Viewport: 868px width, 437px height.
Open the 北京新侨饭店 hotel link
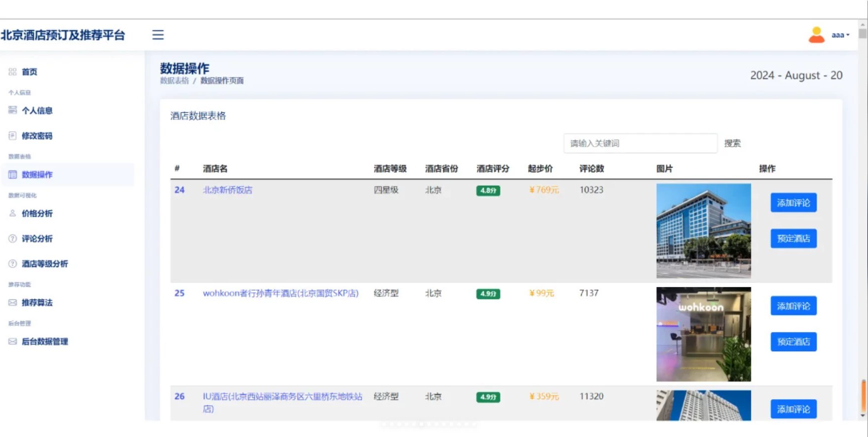[228, 190]
